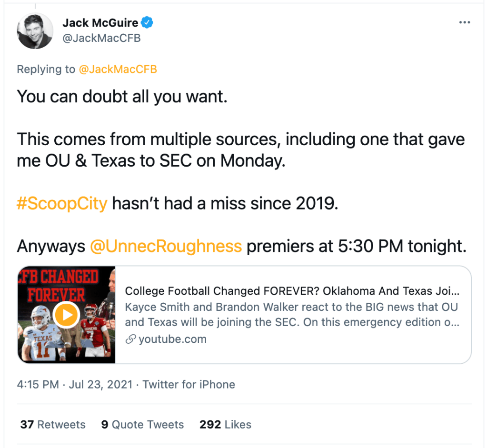View the 292 Likes list
The width and height of the screenshot is (487, 448).
[225, 425]
